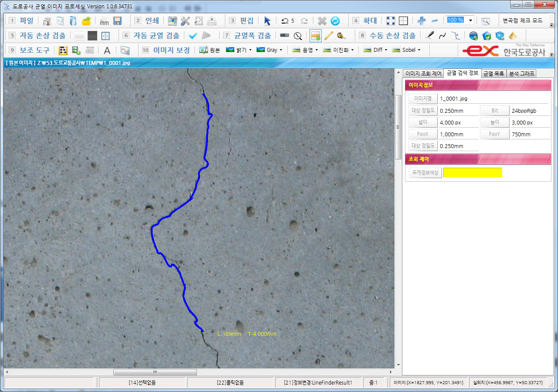The height and width of the screenshot is (392, 558).
Task: Select the pen manual drawing tool
Action: (x=429, y=36)
